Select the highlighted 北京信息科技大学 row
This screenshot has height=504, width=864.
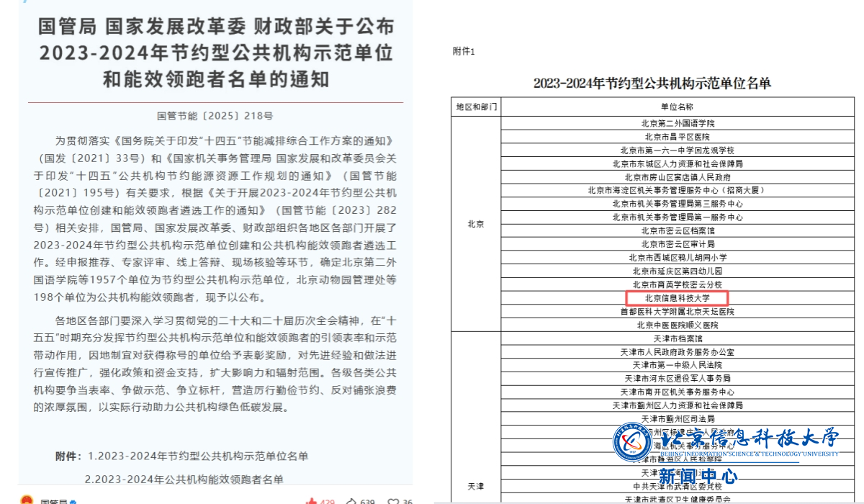pyautogui.click(x=677, y=298)
